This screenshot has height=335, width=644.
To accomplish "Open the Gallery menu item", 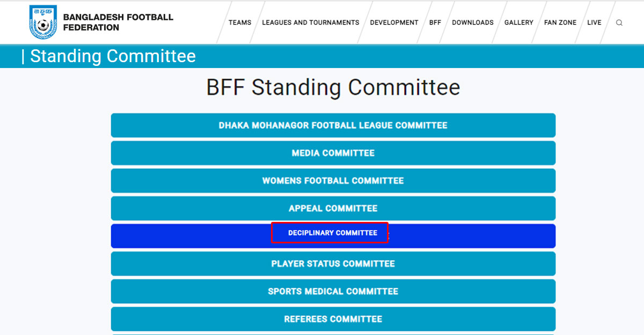I will (x=518, y=23).
